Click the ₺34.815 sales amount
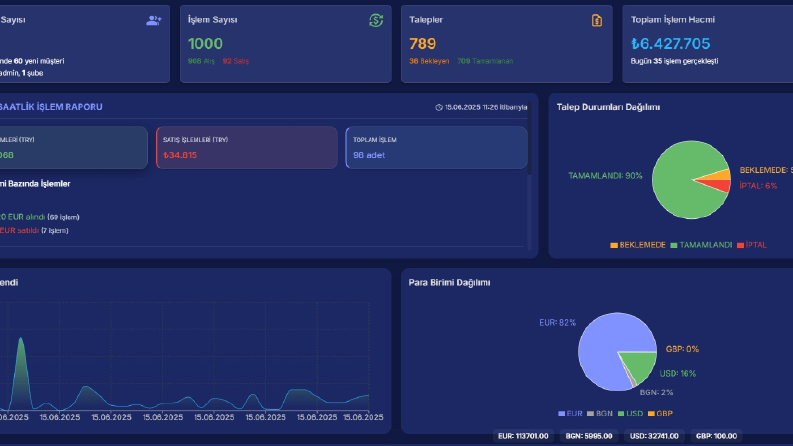The height and width of the screenshot is (446, 793). pos(180,155)
